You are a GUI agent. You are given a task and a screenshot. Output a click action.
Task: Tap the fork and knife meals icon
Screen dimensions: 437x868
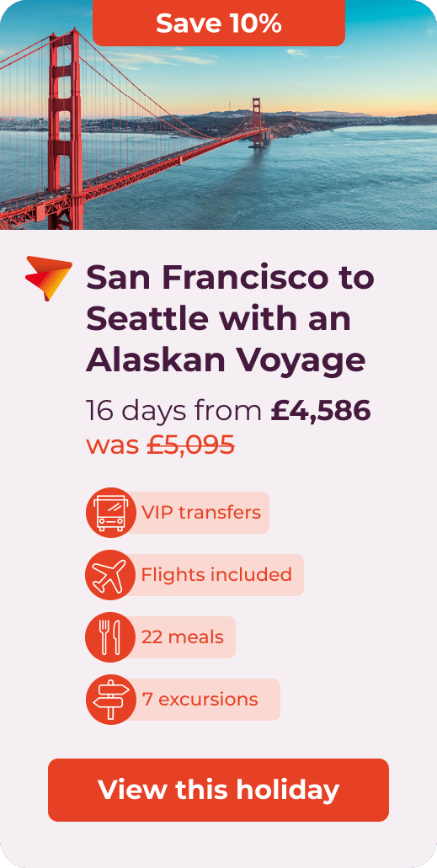pos(111,637)
